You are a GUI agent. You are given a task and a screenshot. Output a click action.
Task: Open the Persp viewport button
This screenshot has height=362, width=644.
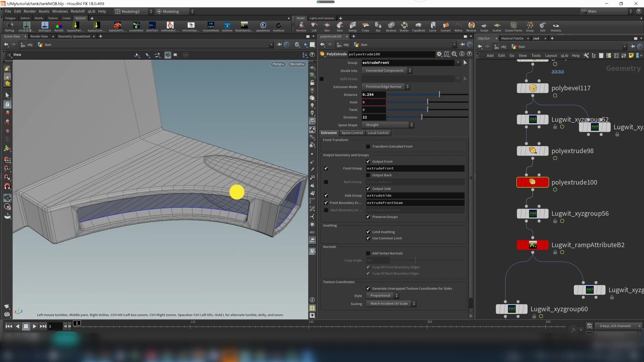(x=278, y=64)
